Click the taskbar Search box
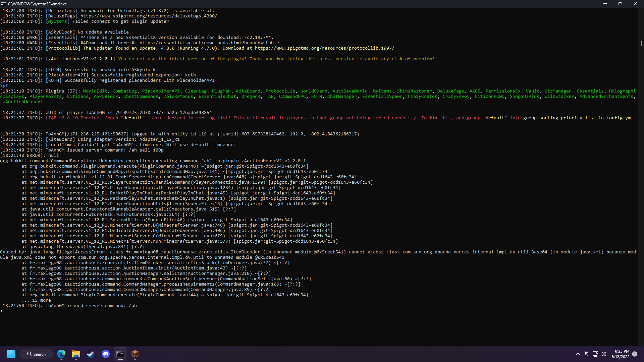644x362 pixels. tap(36, 354)
